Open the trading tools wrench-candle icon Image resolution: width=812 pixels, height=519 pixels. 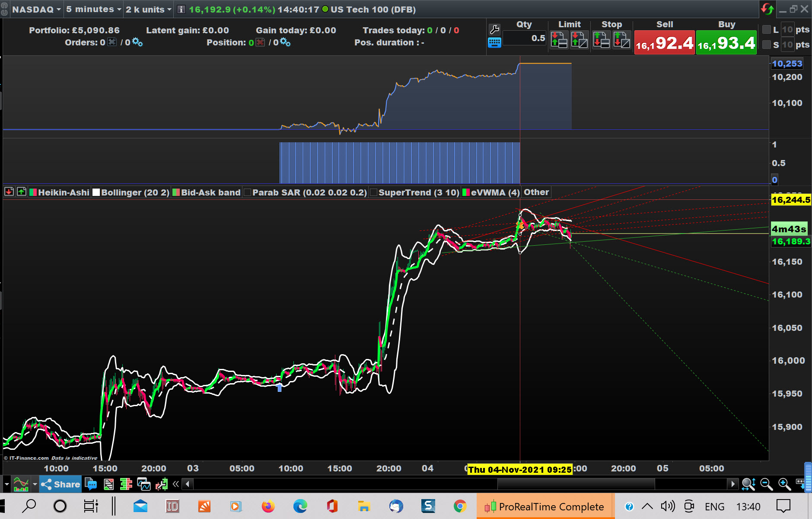pos(162,484)
